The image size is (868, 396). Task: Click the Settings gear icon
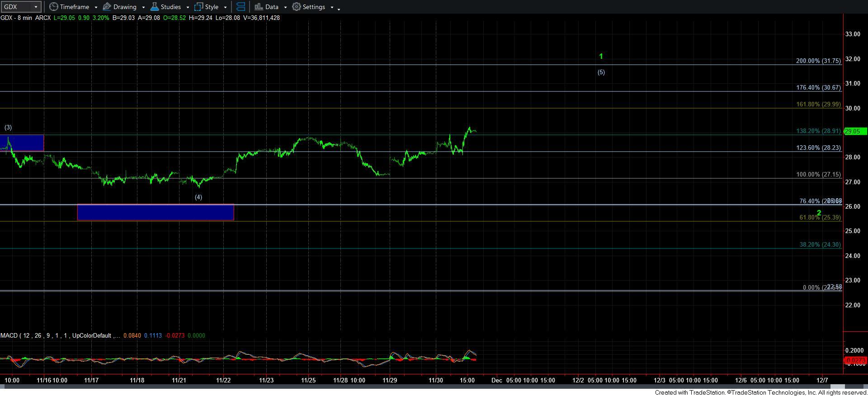(297, 7)
